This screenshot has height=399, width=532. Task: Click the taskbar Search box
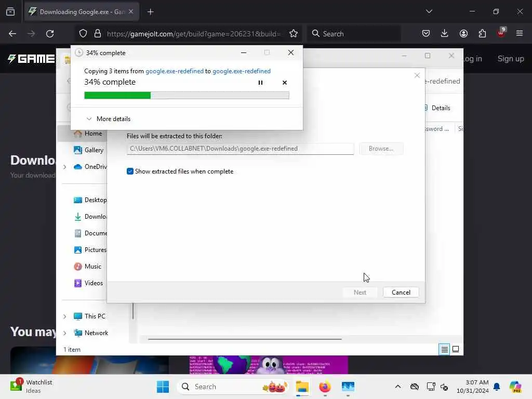233,387
